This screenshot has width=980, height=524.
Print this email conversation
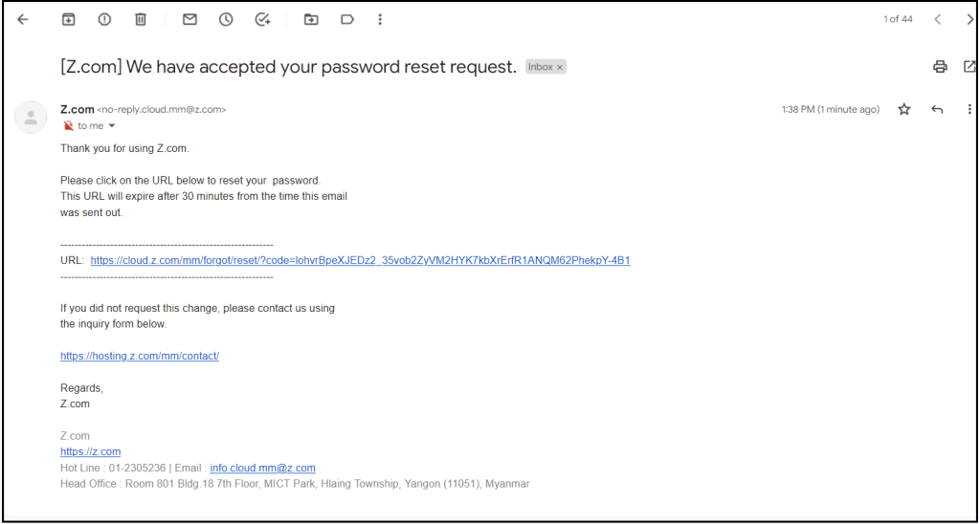pos(940,66)
